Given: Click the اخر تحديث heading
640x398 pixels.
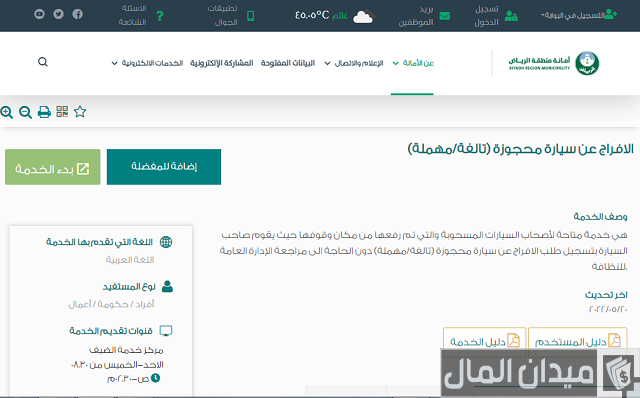Looking at the screenshot, I should (x=606, y=294).
